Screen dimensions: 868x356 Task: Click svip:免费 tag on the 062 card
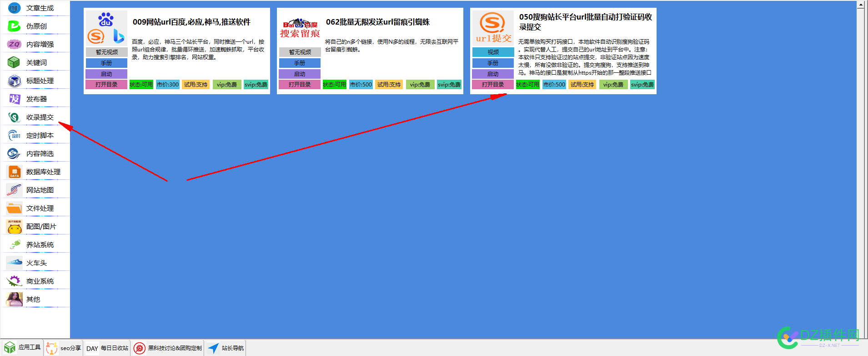click(x=449, y=84)
